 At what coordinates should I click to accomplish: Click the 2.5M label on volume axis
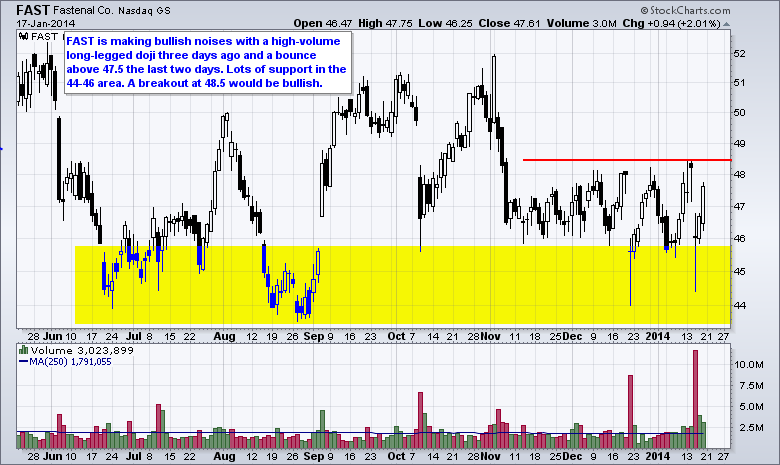750,427
